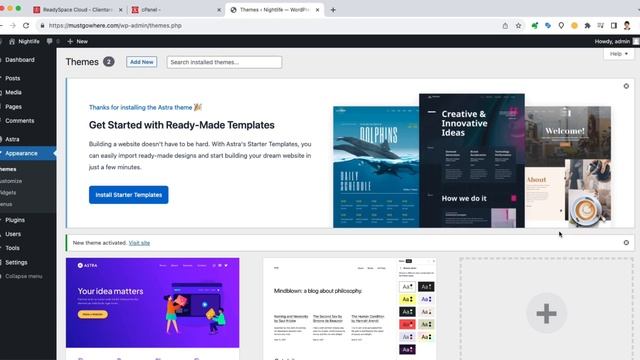Open the Menus submenu item

coord(6,204)
